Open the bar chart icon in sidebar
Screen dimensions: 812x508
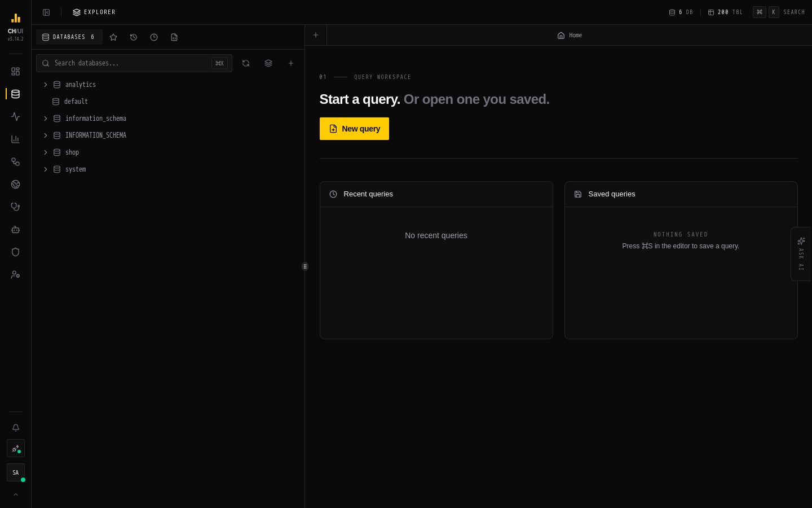click(15, 139)
